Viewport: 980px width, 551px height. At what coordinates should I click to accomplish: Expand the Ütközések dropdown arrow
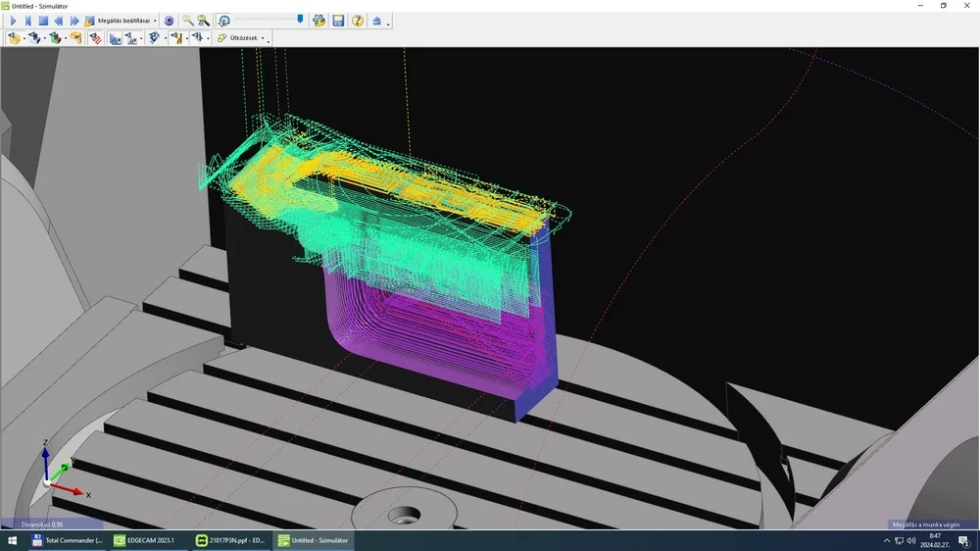[263, 38]
